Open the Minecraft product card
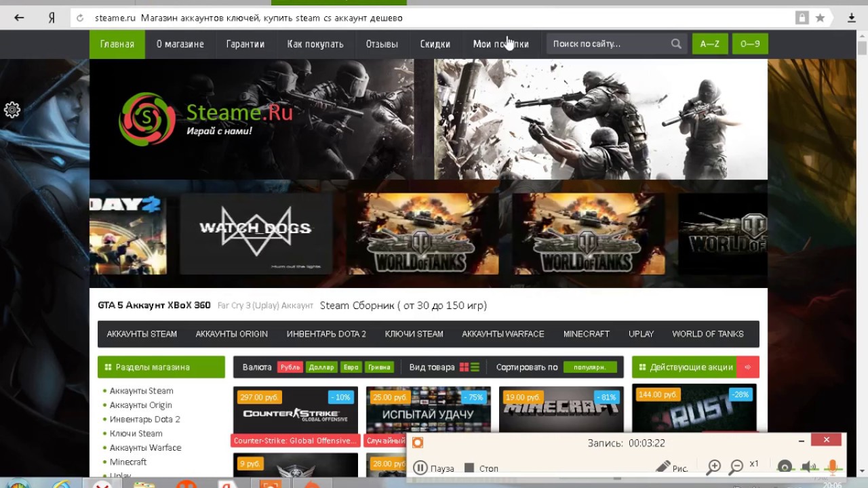Viewport: 868px width, 488px height. click(x=561, y=409)
